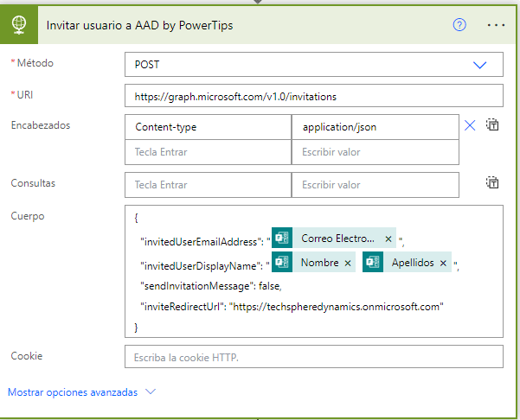This screenshot has width=520, height=420.
Task: Click the Cookie input field
Action: coord(313,357)
